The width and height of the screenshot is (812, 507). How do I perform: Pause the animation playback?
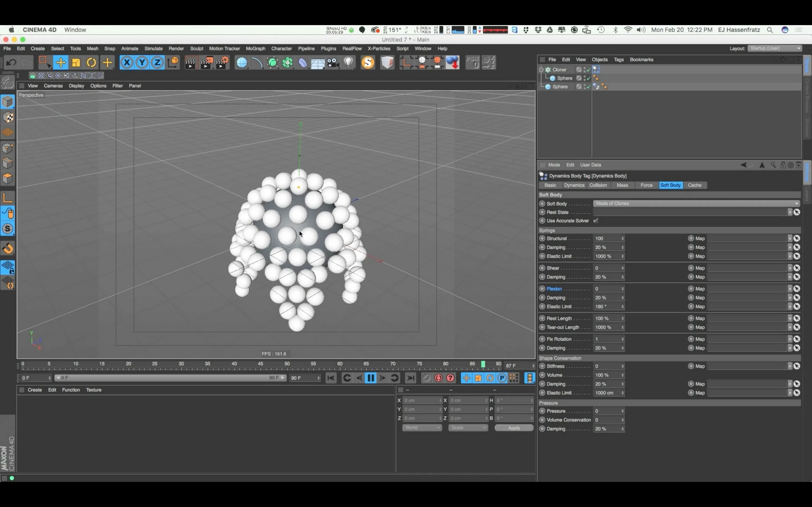371,378
